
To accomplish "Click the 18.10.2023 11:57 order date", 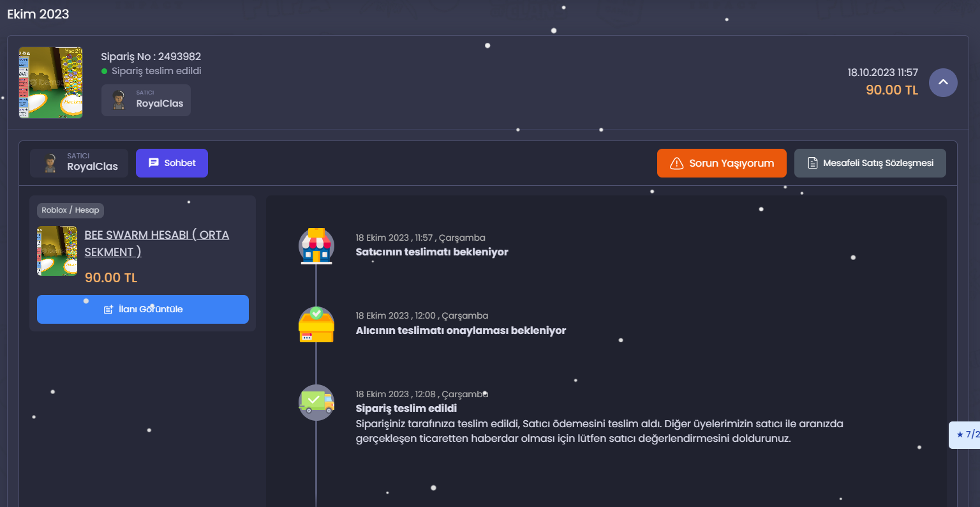I will 883,72.
